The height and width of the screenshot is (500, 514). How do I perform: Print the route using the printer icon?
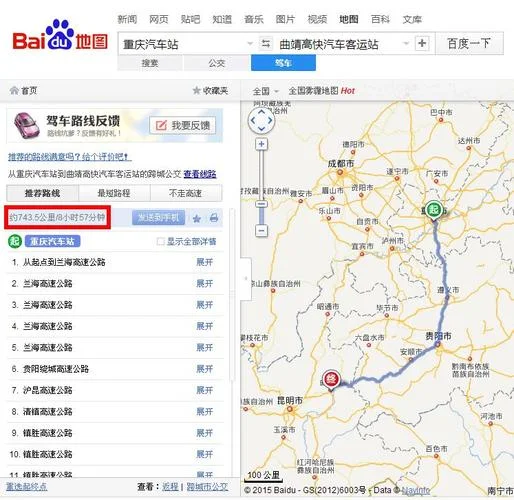coord(214,218)
